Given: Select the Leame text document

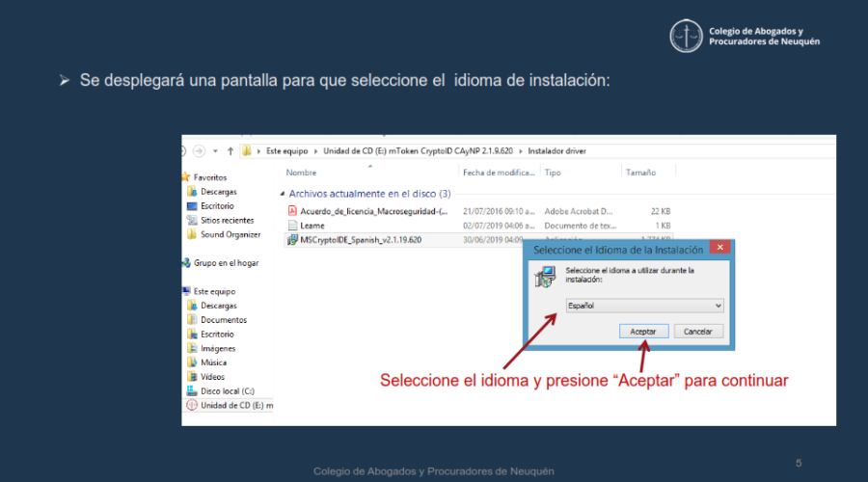Looking at the screenshot, I should point(312,226).
